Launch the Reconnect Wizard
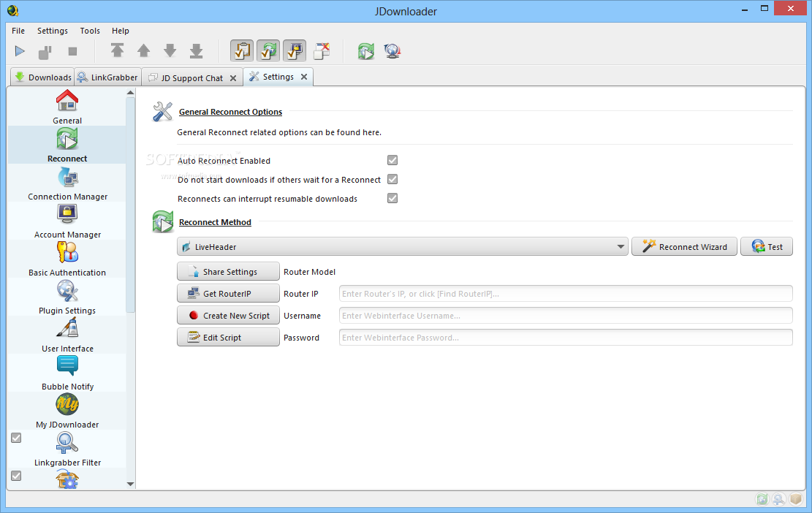Image resolution: width=812 pixels, height=513 pixels. pos(684,247)
